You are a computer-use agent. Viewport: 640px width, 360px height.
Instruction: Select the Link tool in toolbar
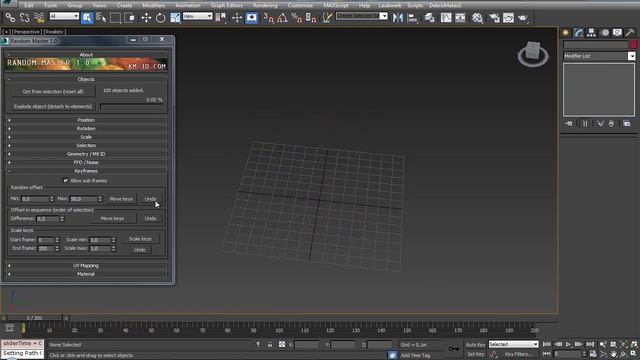coord(10,18)
